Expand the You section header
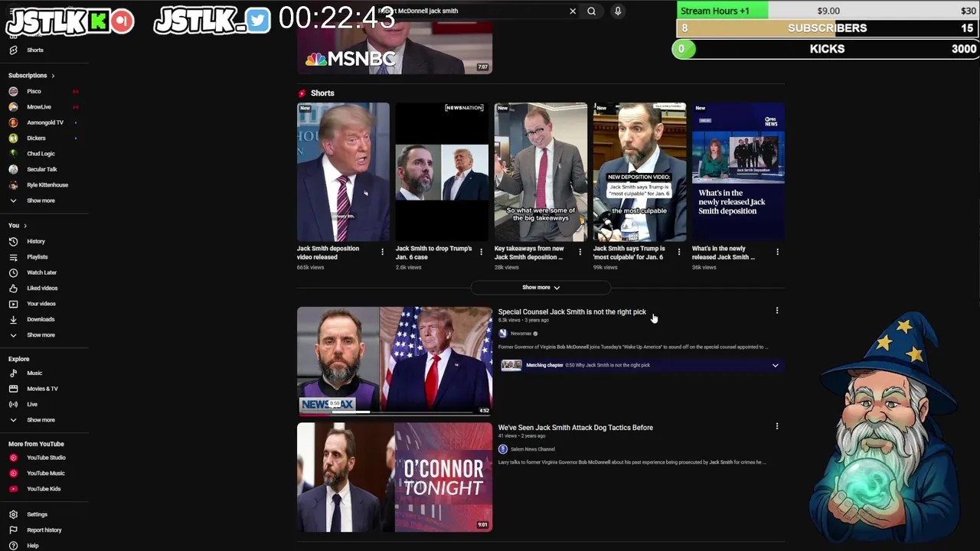The image size is (980, 551). tap(18, 225)
